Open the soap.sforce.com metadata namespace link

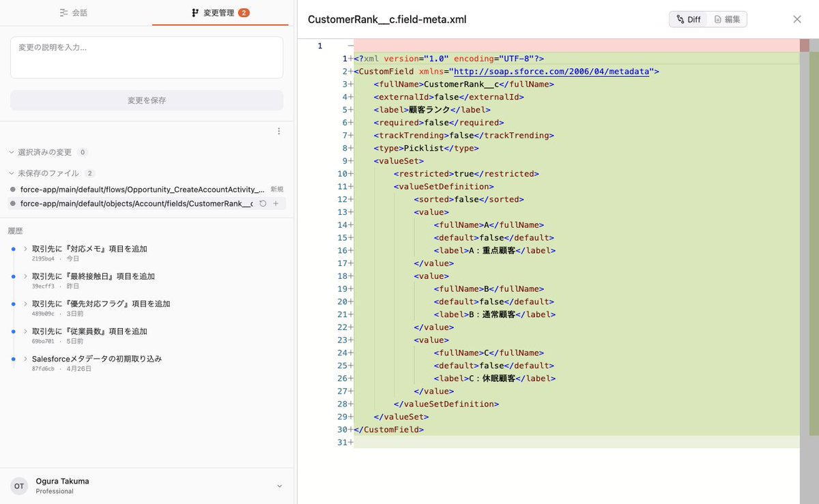point(551,72)
